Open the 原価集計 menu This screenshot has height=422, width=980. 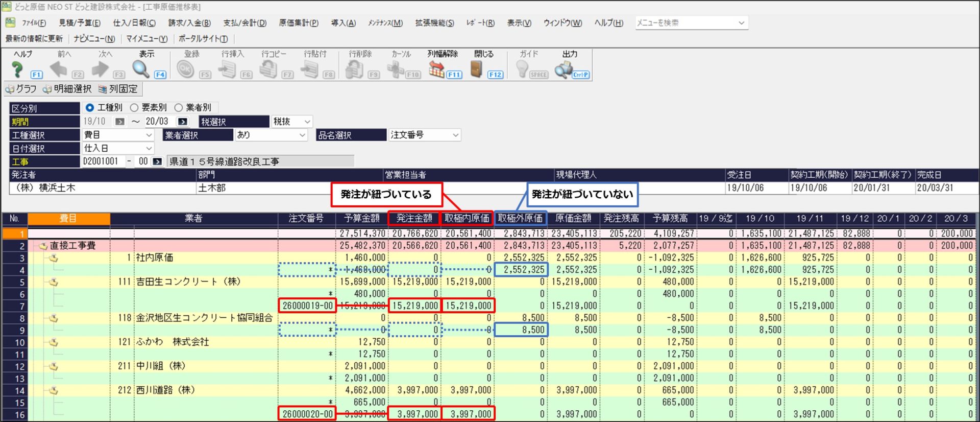point(299,23)
